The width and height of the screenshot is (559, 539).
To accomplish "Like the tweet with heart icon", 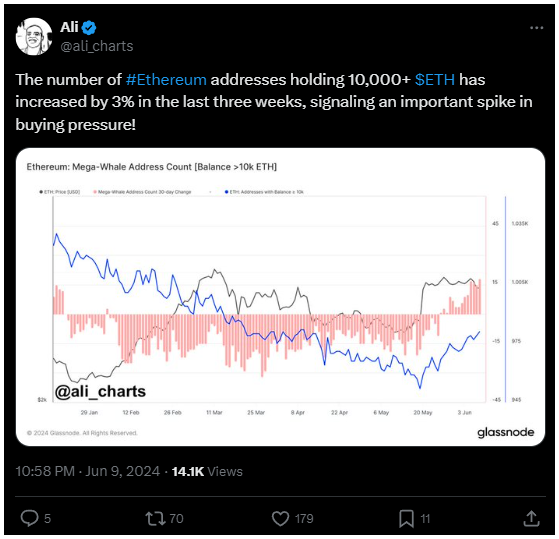I will [x=281, y=518].
